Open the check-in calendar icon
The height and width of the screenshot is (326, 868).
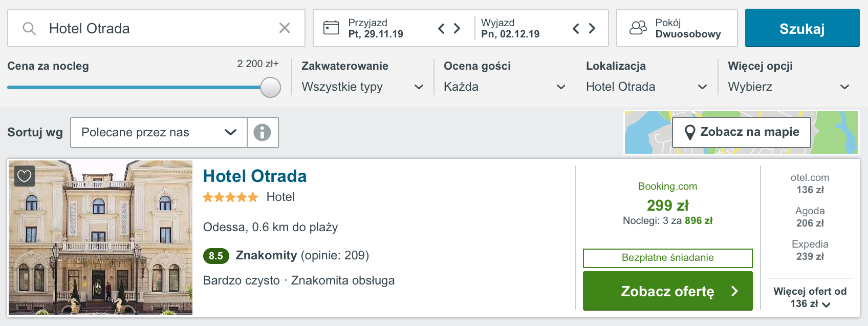331,28
